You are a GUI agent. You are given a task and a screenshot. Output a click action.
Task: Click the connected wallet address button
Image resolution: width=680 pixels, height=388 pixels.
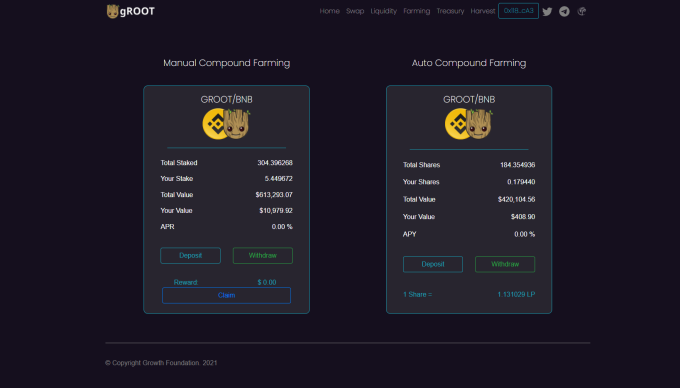(518, 11)
